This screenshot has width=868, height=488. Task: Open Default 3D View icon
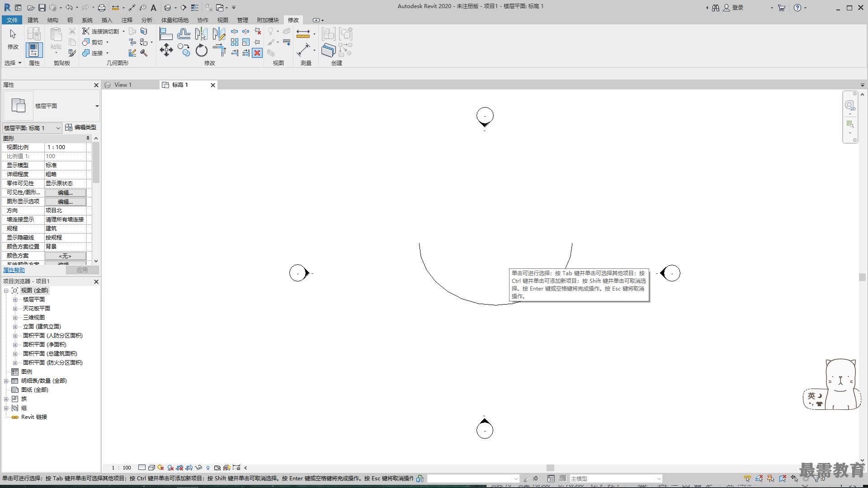click(x=168, y=8)
